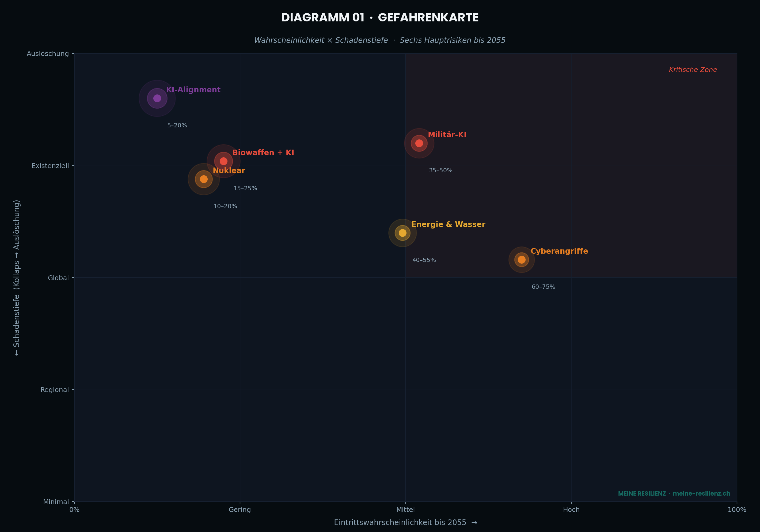Click the Hoch x-axis tick label

571,510
